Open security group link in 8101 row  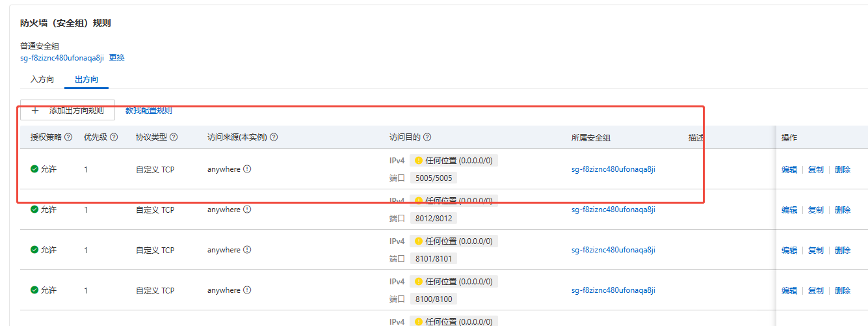(613, 250)
